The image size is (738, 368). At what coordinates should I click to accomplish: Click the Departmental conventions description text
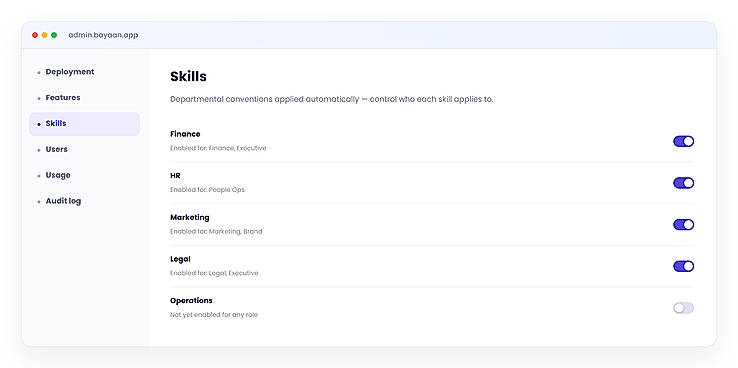[332, 100]
